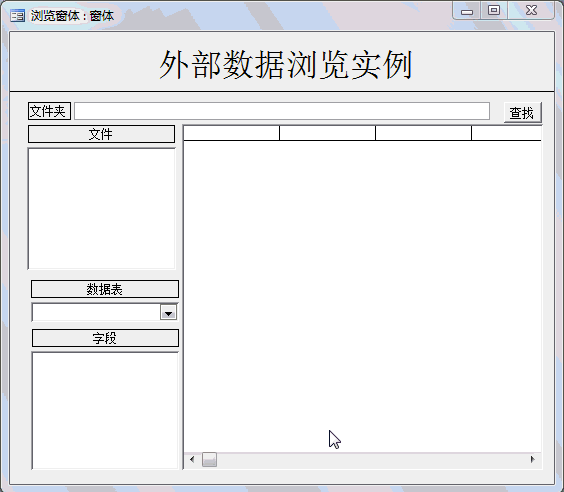Image resolution: width=564 pixels, height=492 pixels.
Task: Click inside the fields list box
Action: pyautogui.click(x=105, y=411)
